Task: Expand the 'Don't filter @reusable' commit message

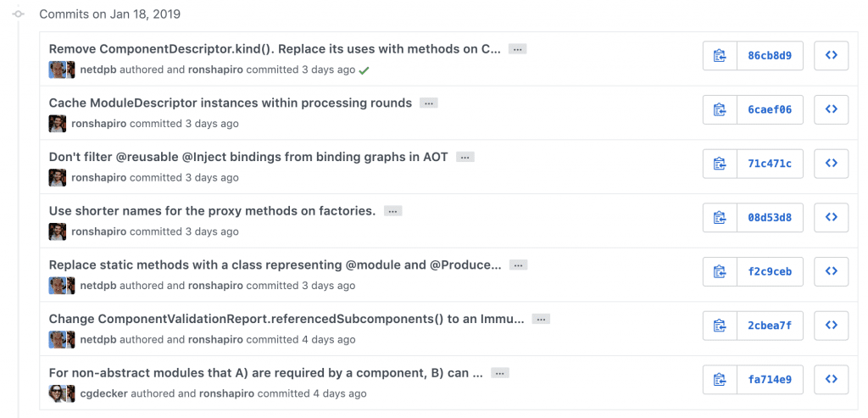Action: (x=465, y=157)
